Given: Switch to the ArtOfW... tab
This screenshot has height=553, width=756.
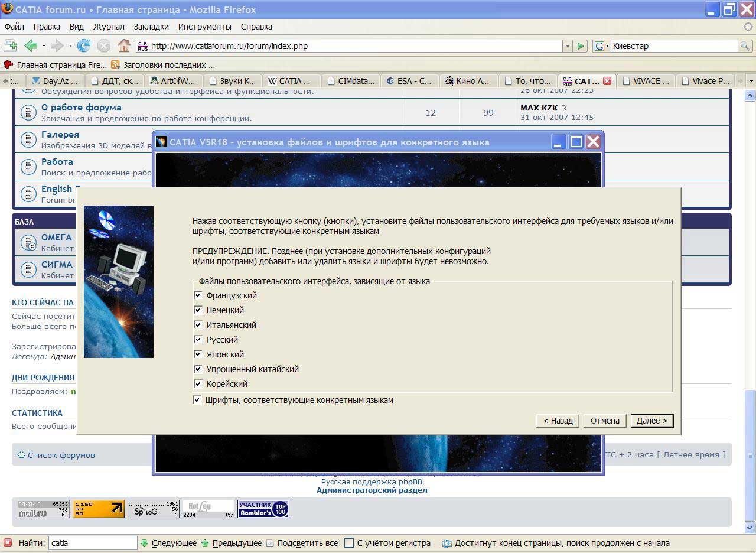Looking at the screenshot, I should (x=175, y=81).
